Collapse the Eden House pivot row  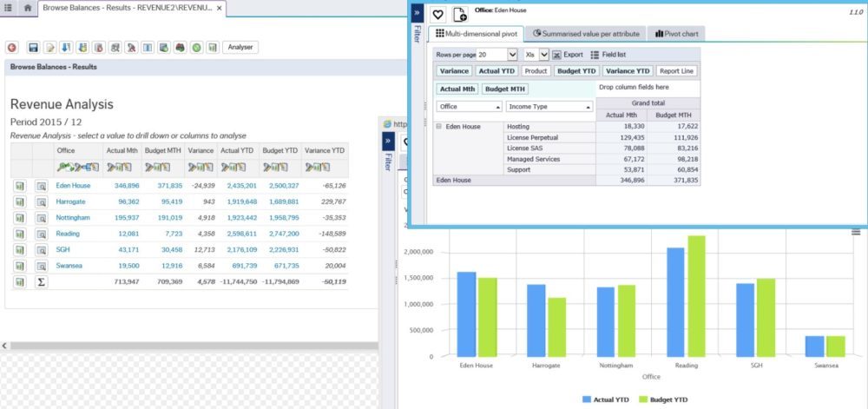click(438, 126)
